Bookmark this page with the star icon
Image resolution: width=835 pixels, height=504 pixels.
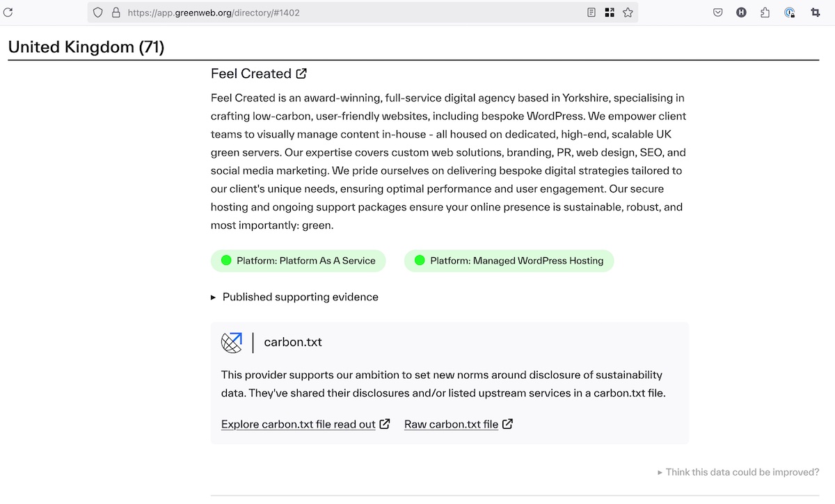pyautogui.click(x=628, y=13)
